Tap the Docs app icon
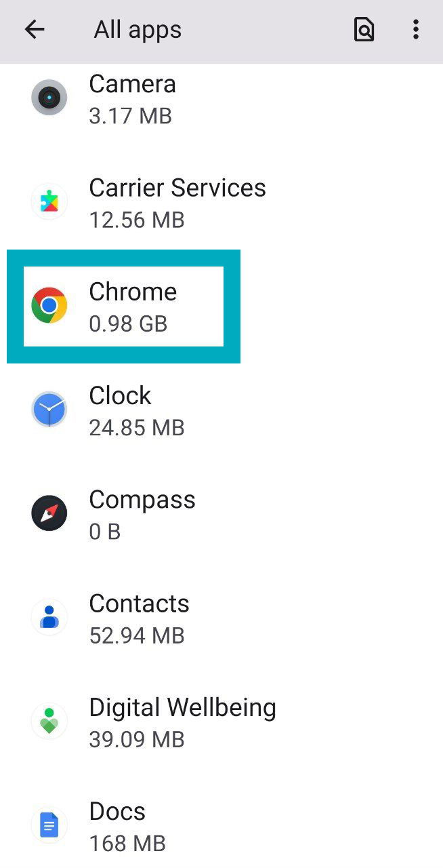443x868 pixels. point(49,825)
